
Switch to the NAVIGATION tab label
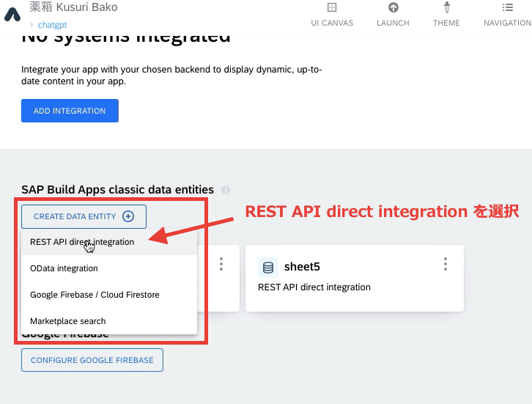[507, 23]
